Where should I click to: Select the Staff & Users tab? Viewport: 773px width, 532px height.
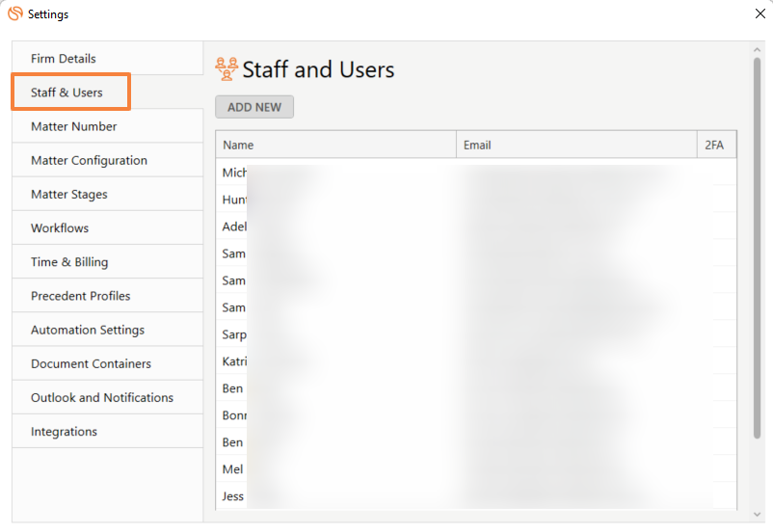pos(67,93)
